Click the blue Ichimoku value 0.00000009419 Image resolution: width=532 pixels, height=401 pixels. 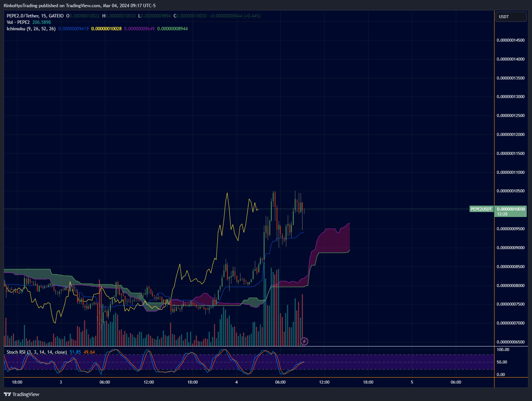(73, 29)
